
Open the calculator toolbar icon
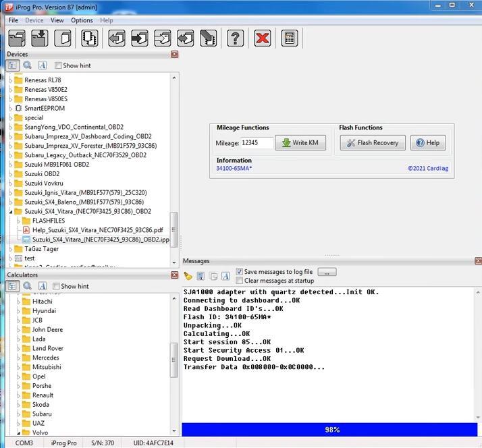[289, 38]
